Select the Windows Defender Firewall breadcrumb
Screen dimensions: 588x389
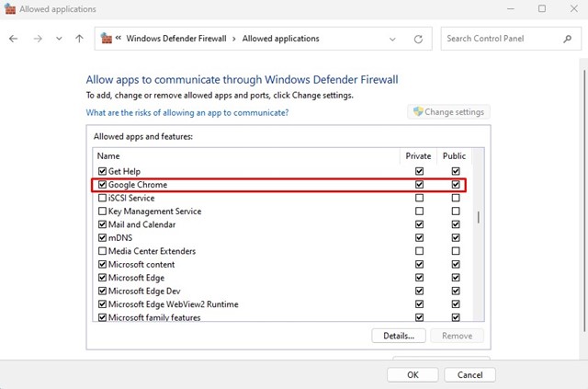coord(176,39)
